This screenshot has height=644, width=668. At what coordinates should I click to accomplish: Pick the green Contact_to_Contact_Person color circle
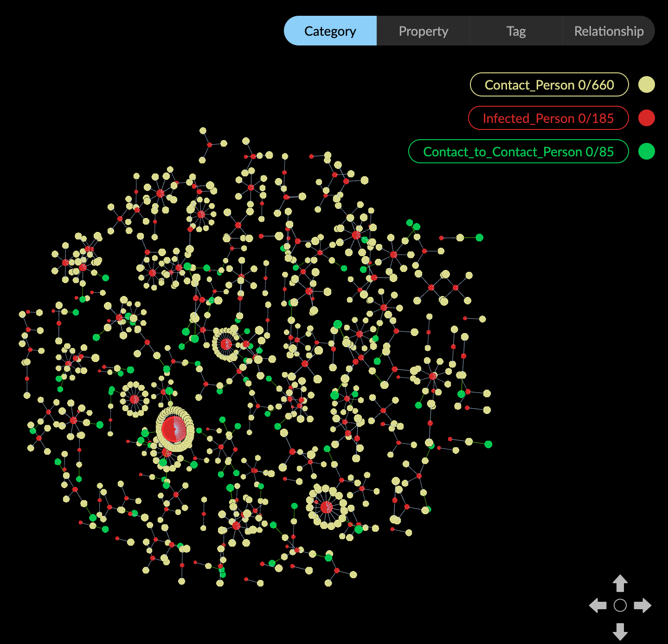(646, 152)
